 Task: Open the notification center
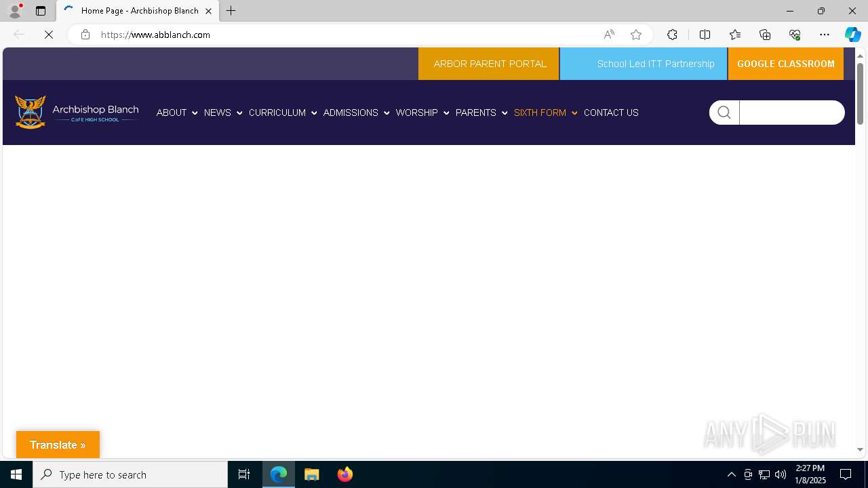846,474
